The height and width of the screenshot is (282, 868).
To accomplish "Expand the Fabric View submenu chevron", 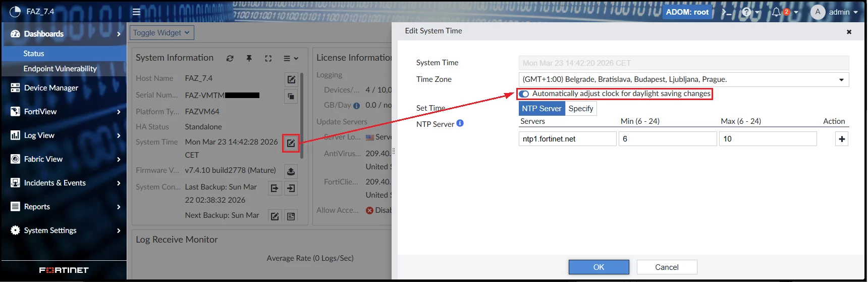I will [119, 159].
